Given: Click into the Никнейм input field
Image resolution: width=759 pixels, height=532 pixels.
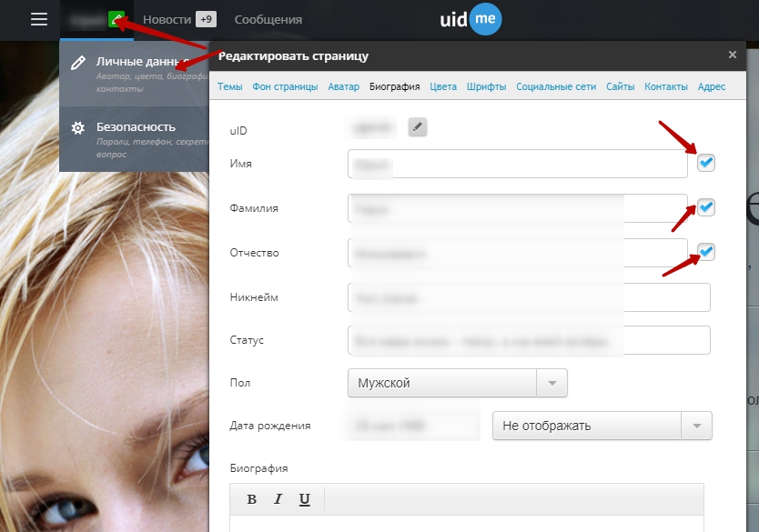Looking at the screenshot, I should [528, 297].
